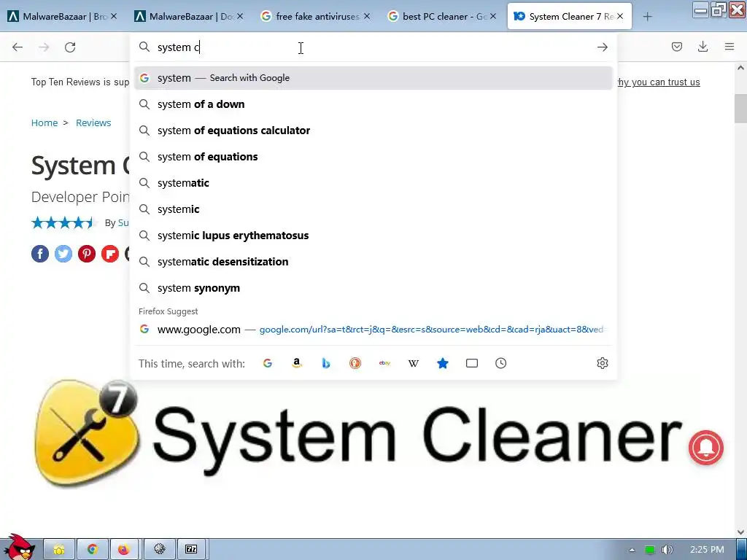Click the forward navigation arrow
This screenshot has width=747, height=560.
[x=44, y=47]
